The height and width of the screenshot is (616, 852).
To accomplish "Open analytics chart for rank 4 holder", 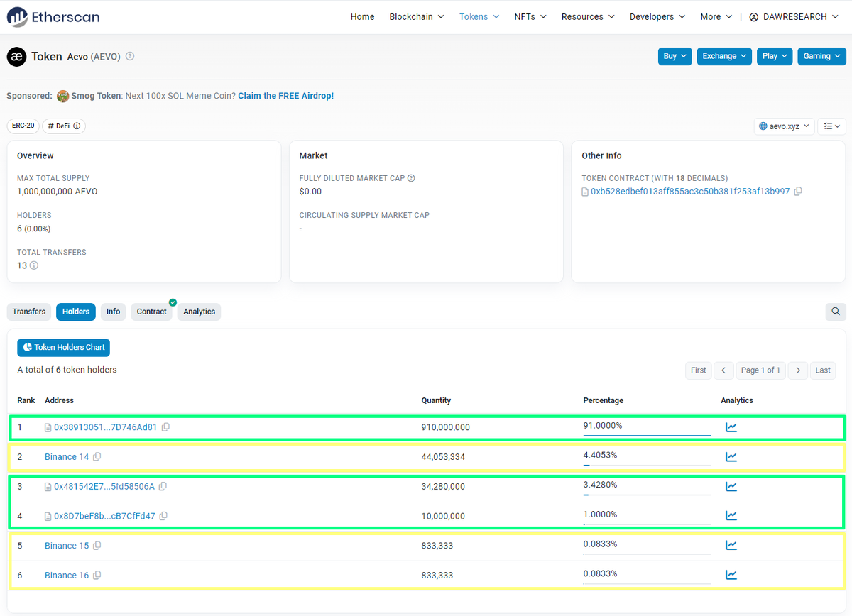I will click(x=731, y=516).
